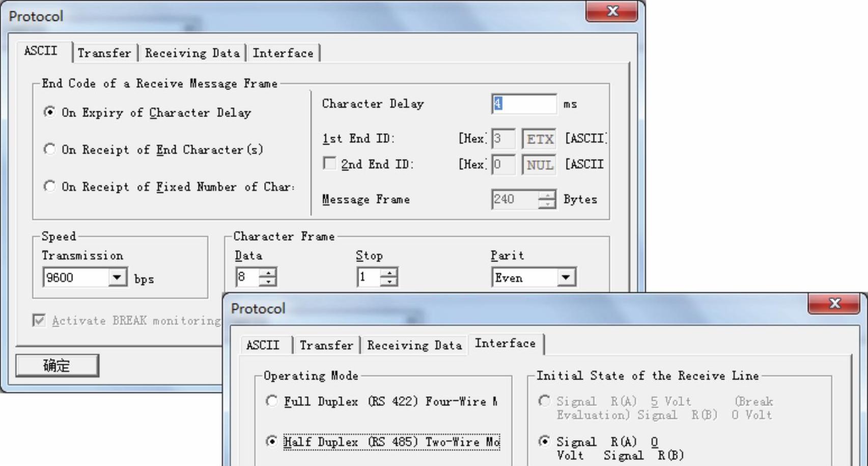Select Signal R(A) 5 Volt receive line state
Viewport: 868px width, 466px height.
544,401
